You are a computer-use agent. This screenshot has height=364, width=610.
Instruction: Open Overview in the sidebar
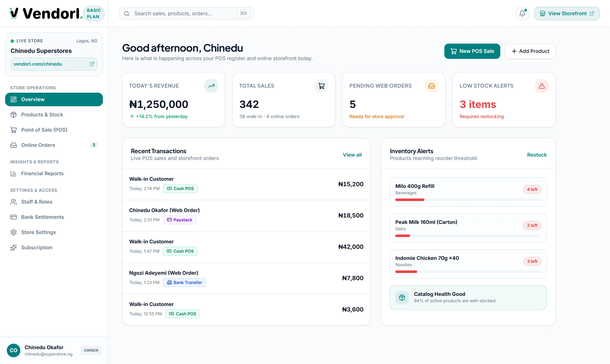coord(54,99)
